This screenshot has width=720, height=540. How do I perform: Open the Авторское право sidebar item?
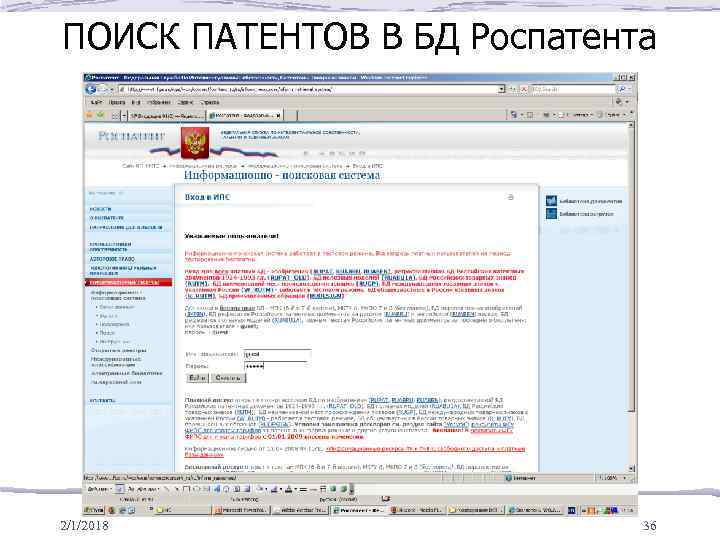click(x=112, y=259)
